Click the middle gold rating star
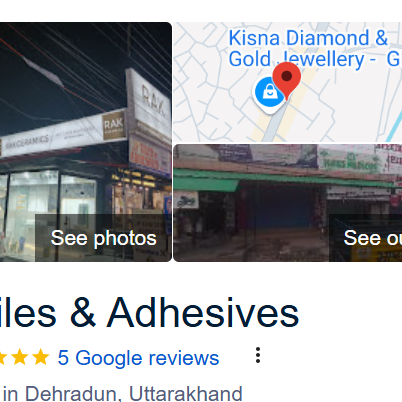 point(20,357)
